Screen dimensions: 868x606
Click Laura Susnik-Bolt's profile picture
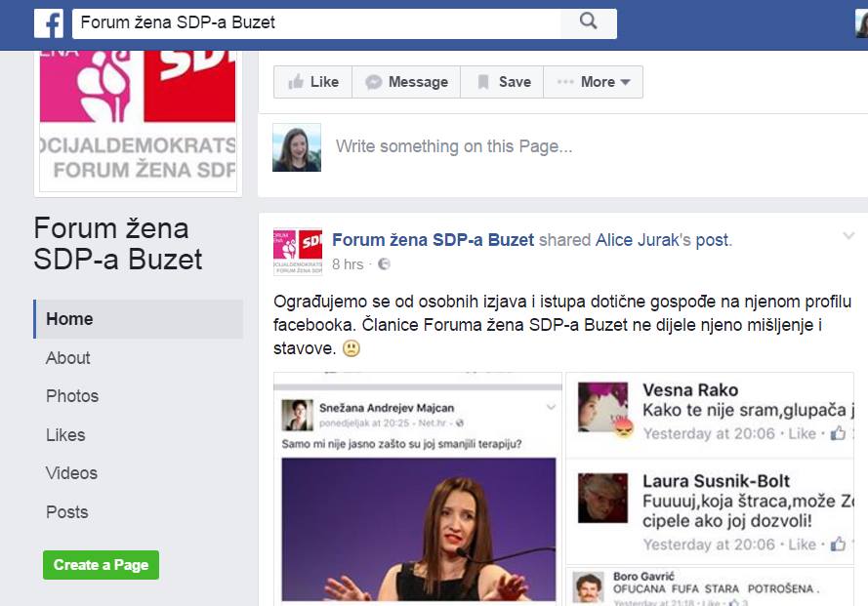[602, 498]
